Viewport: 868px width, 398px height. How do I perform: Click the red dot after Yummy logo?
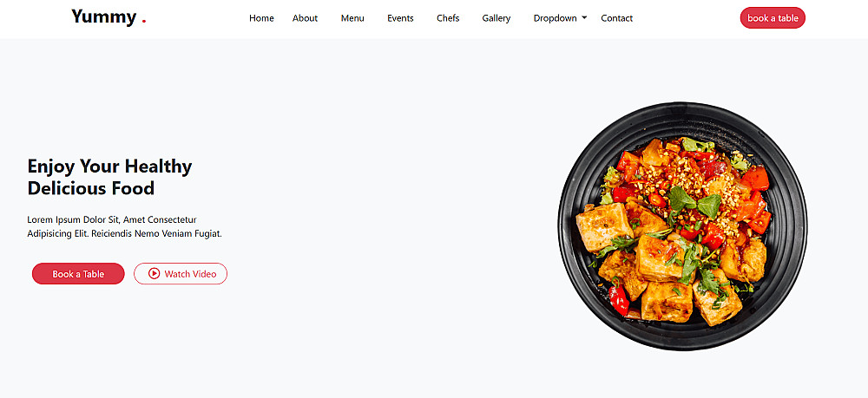point(144,22)
